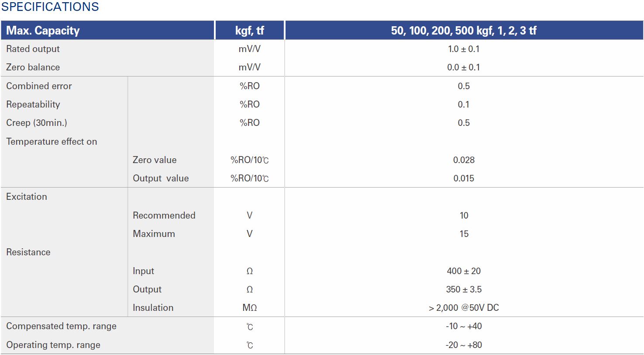
Task: Click the Creep (30min.) label
Action: pyautogui.click(x=37, y=123)
